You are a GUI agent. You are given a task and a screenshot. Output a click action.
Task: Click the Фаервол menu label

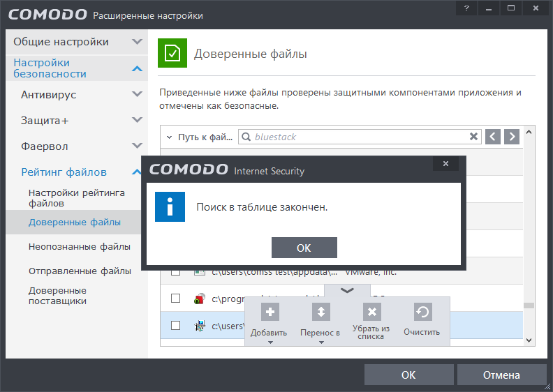pos(45,146)
